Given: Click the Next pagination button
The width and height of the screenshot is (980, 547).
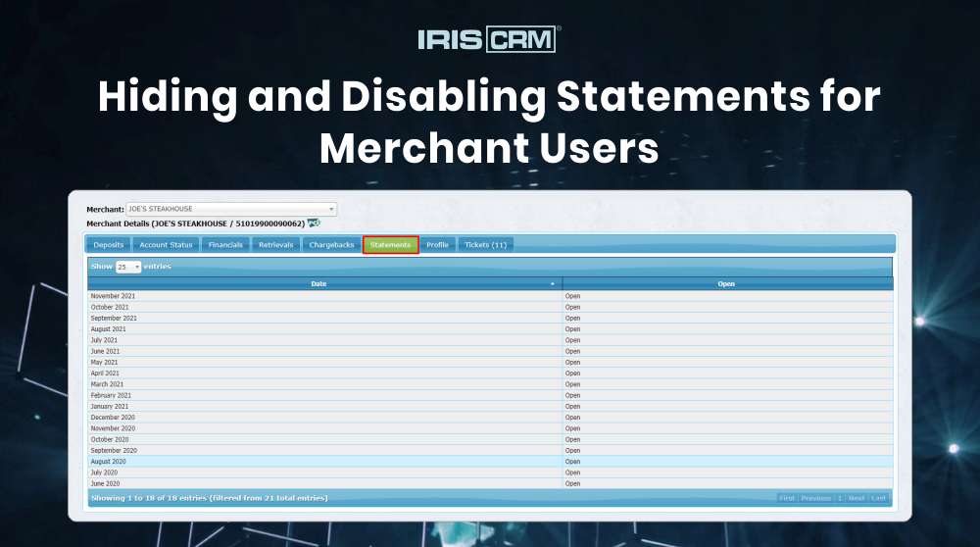Looking at the screenshot, I should click(x=857, y=498).
